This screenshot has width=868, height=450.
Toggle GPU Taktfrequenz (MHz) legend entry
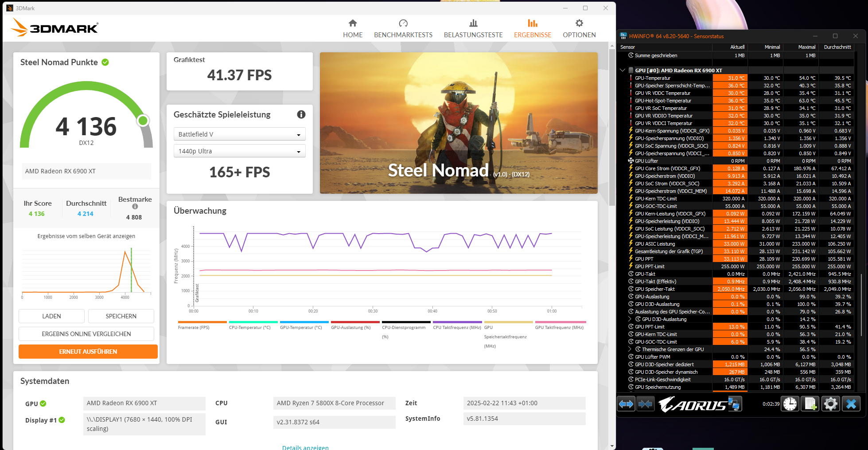561,326
